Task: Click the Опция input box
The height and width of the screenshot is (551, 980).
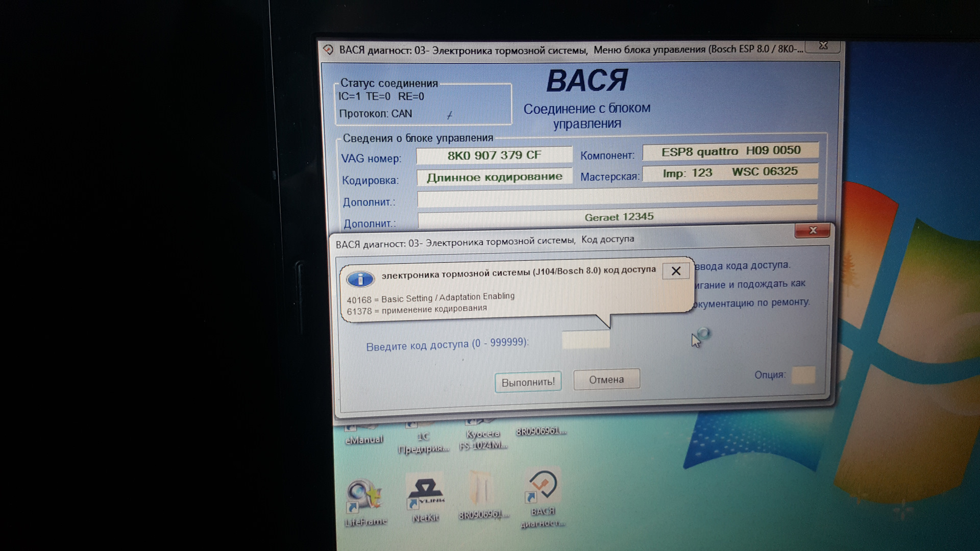Action: (803, 375)
